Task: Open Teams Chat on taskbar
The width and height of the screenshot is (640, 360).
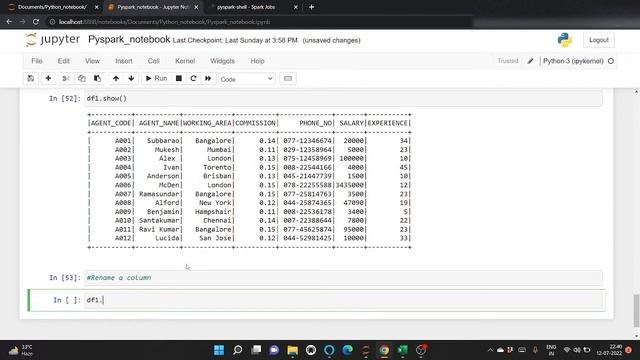Action: [274, 350]
